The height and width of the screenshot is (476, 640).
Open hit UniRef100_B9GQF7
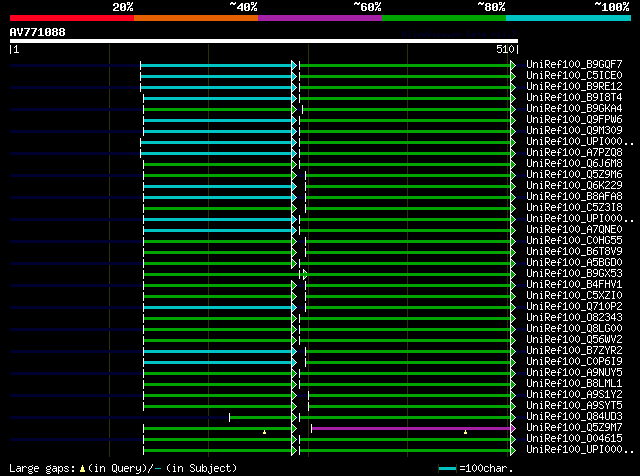[574, 65]
